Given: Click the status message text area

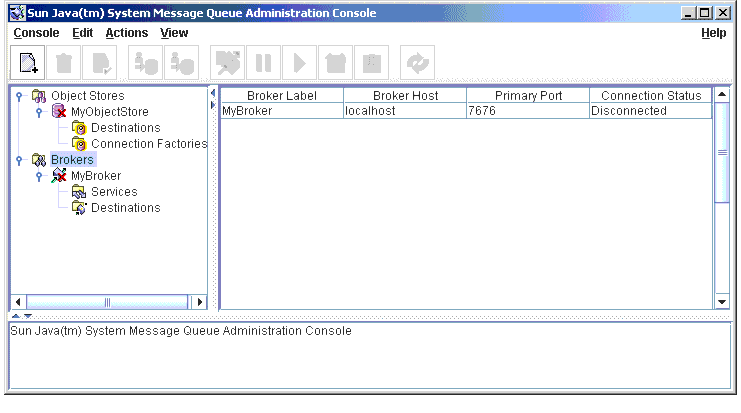Looking at the screenshot, I should pos(370,355).
